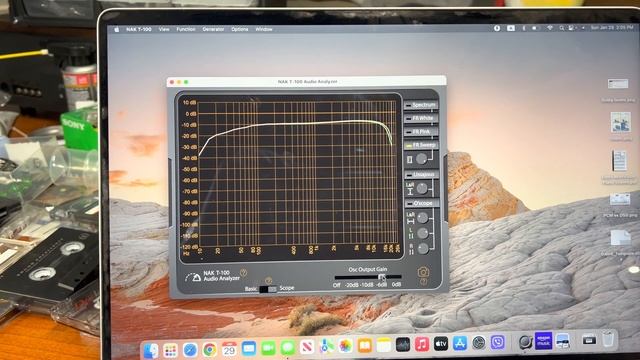Viewport: 640px width, 360px height.
Task: Click the -6dB gain label
Action: (x=382, y=284)
